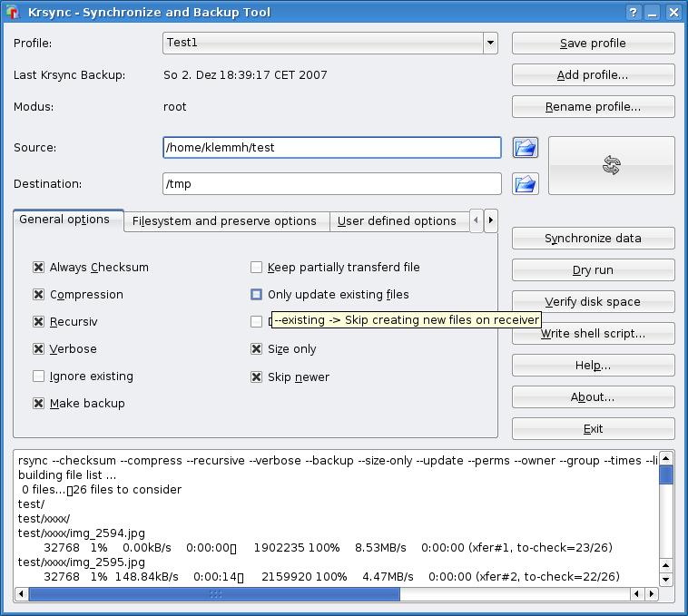Enable Keep partially transferd file
This screenshot has width=688, height=616.
256,267
